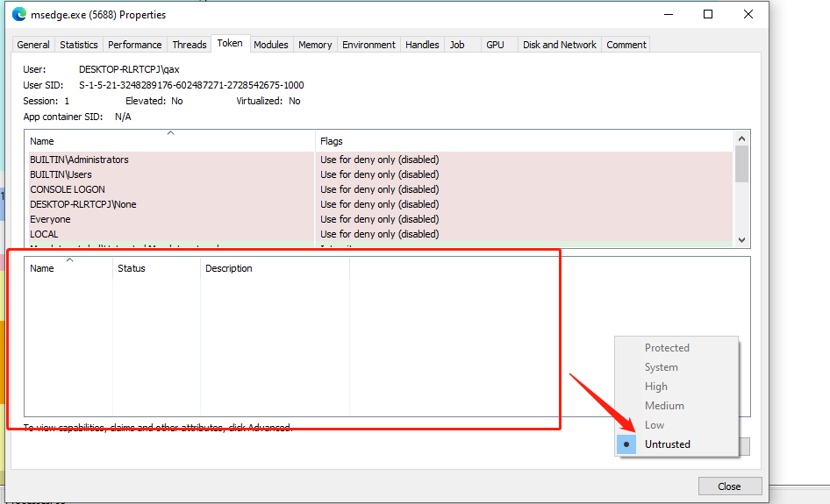The image size is (830, 504).
Task: Open the Modules tab
Action: [x=270, y=45]
